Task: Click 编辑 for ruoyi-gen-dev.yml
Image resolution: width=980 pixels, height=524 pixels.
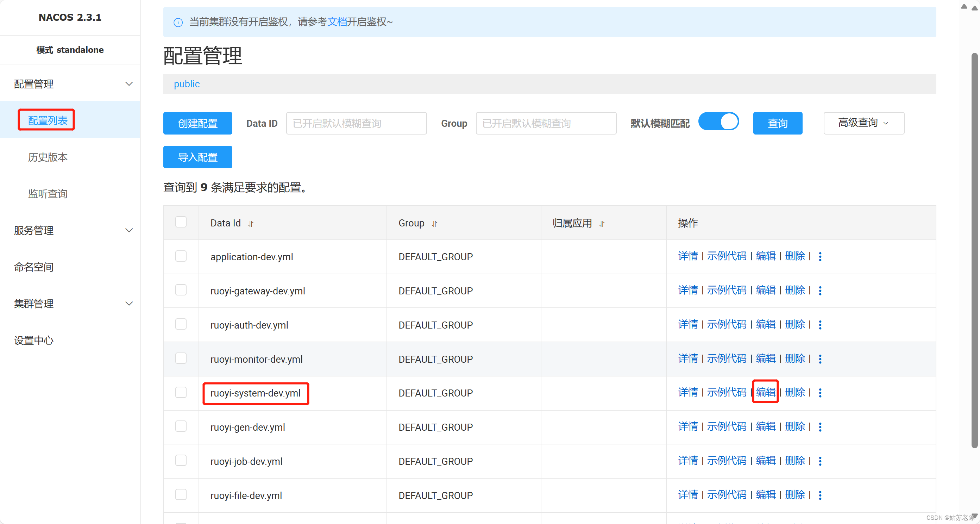Action: pos(765,426)
